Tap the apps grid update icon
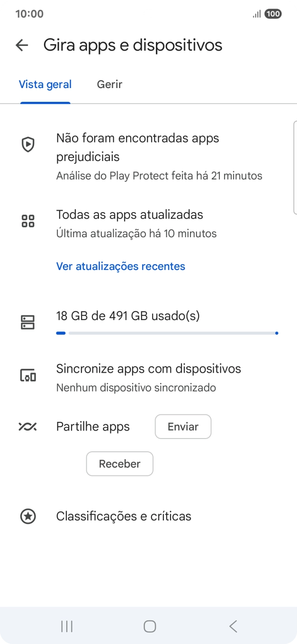 (28, 221)
